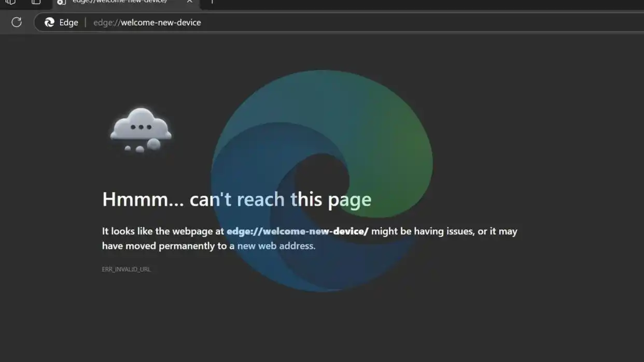Close the welcome-new-device tab

coord(189,2)
